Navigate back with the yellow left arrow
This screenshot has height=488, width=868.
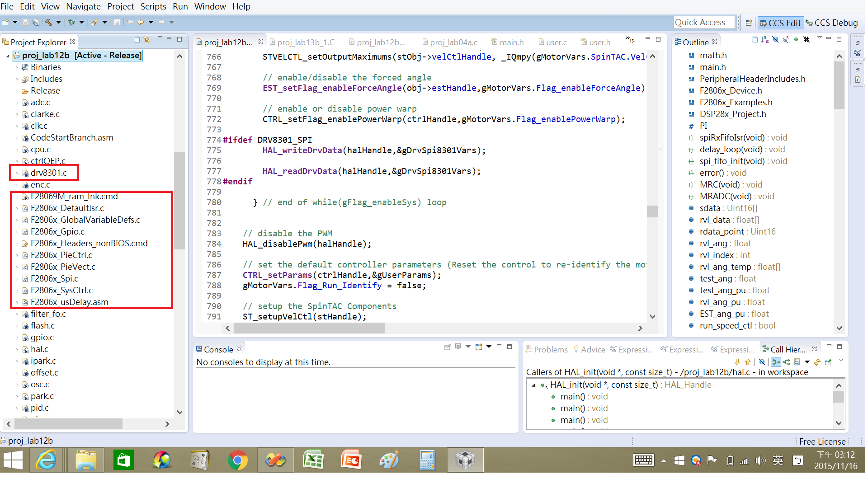click(x=141, y=22)
